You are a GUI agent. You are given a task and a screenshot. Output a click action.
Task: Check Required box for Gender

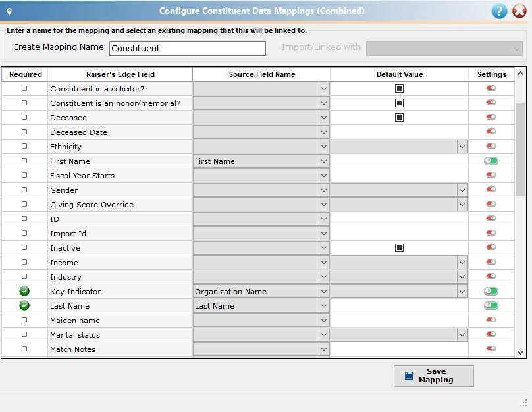point(24,190)
